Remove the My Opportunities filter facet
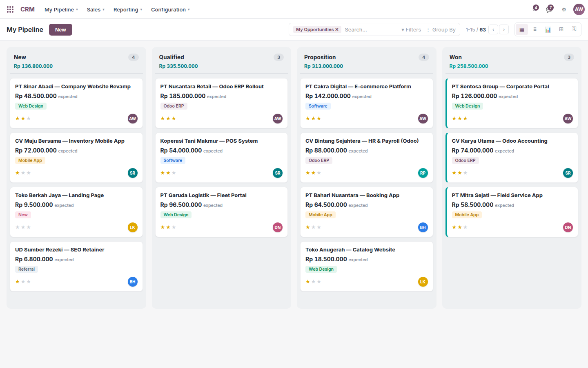The width and height of the screenshot is (588, 368). click(x=337, y=29)
